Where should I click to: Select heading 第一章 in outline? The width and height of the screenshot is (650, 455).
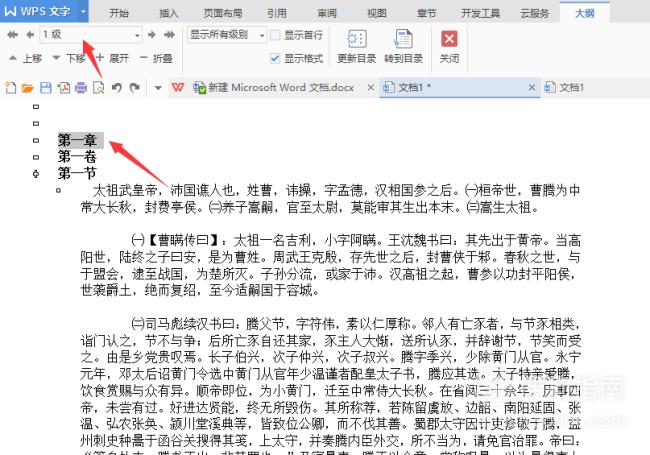tap(78, 140)
